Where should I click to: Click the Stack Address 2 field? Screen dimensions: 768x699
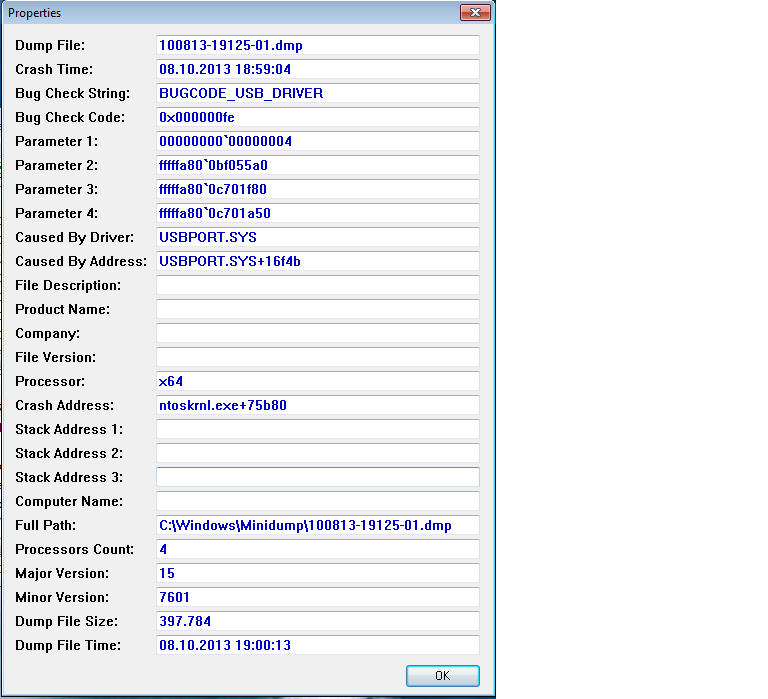[x=318, y=453]
